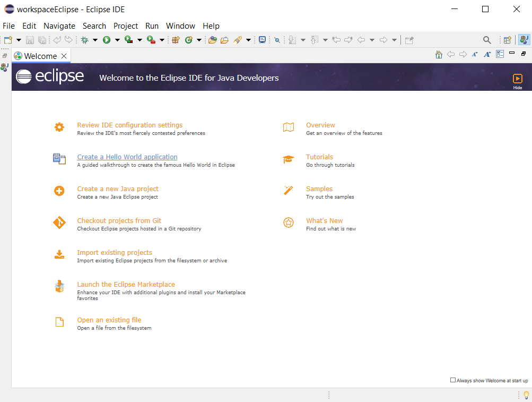Screen dimensions: 532x402
Task: Expand the Debug configurations dropdown arrow
Action: 95,40
